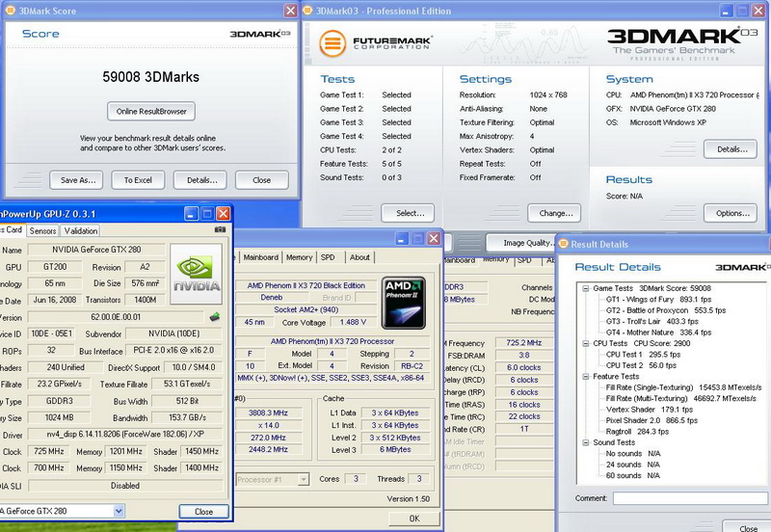This screenshot has width=771, height=532.
Task: Click the Image Quality button in 3DMark03
Action: [521, 243]
